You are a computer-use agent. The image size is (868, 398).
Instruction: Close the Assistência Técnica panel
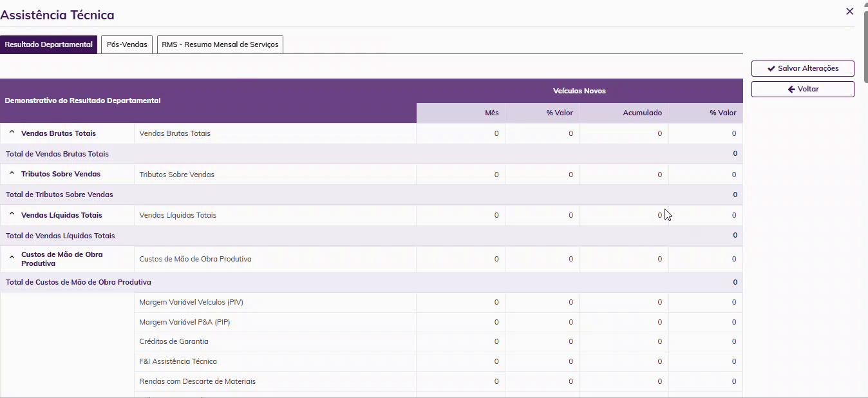[850, 11]
